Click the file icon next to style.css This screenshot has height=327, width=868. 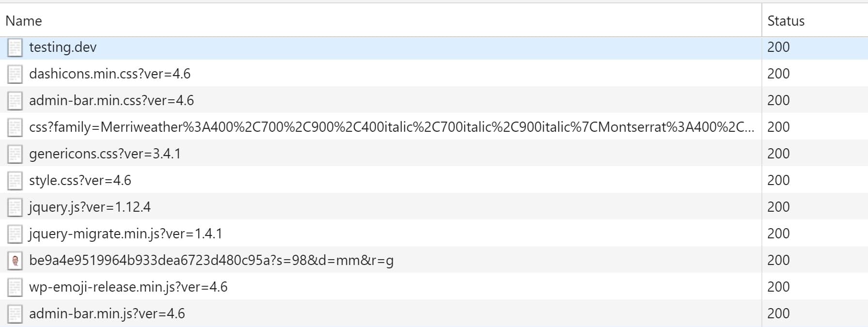click(x=15, y=180)
